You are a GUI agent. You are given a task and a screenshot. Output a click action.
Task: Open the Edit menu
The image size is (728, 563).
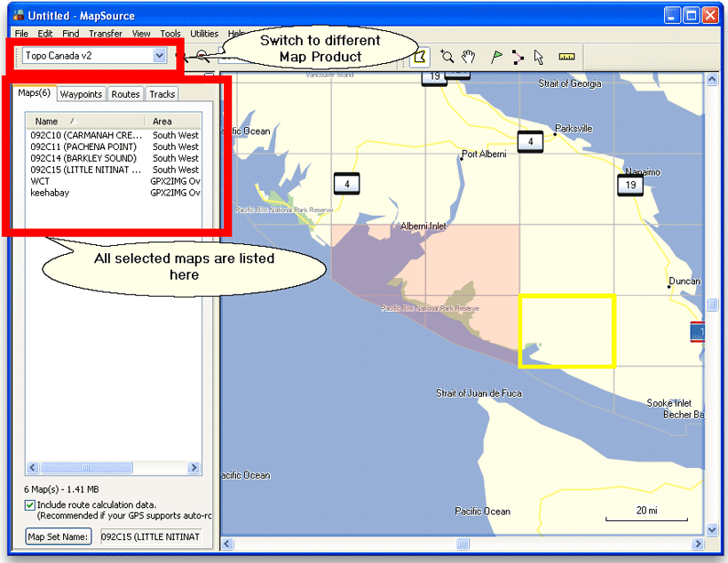45,34
